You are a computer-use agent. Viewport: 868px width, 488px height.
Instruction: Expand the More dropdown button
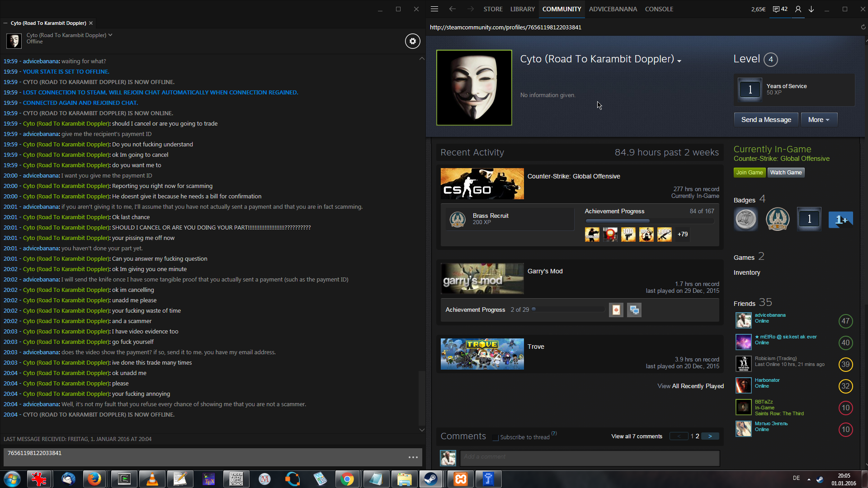coord(819,120)
